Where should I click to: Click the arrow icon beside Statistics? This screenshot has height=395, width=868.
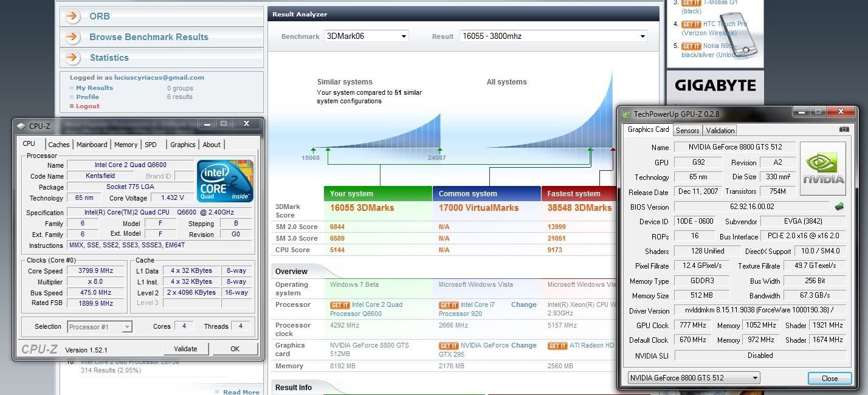pyautogui.click(x=72, y=58)
